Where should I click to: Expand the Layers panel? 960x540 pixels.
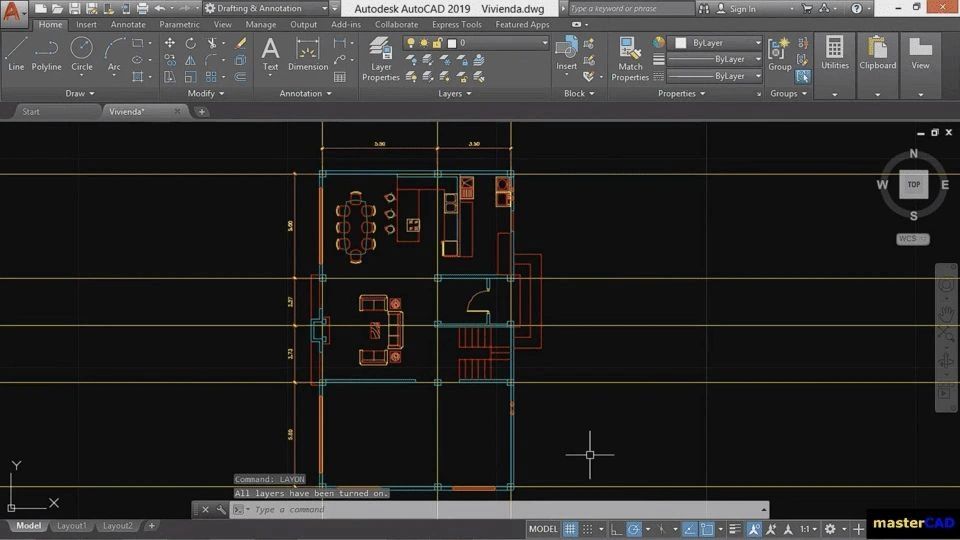[454, 94]
